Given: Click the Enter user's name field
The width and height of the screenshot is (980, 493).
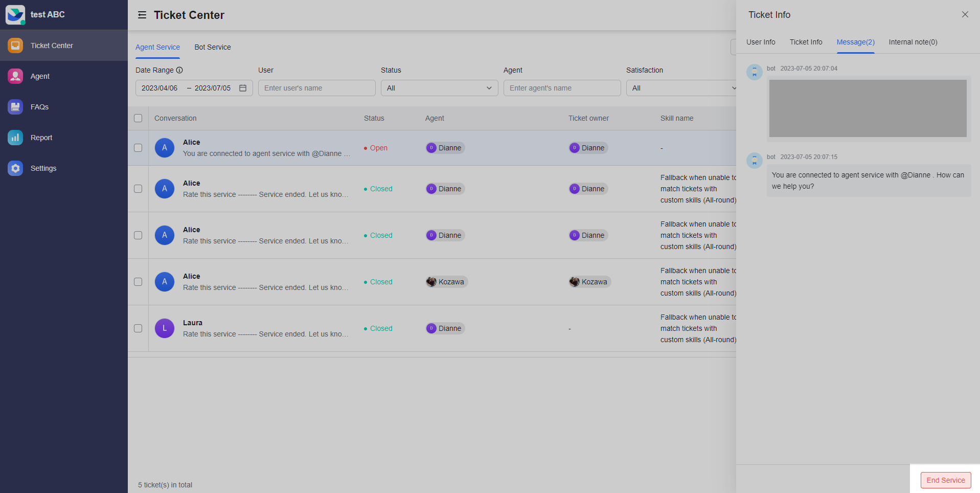Looking at the screenshot, I should [x=316, y=88].
